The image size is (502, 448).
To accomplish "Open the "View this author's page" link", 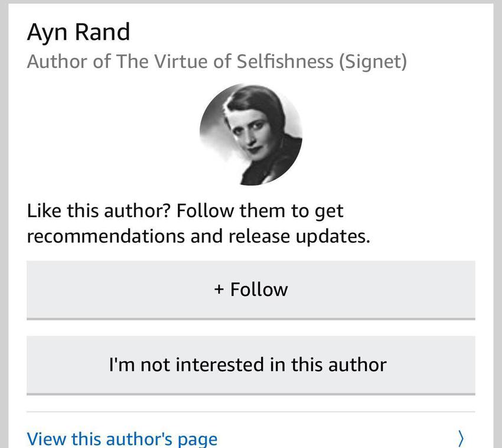I will tap(122, 439).
